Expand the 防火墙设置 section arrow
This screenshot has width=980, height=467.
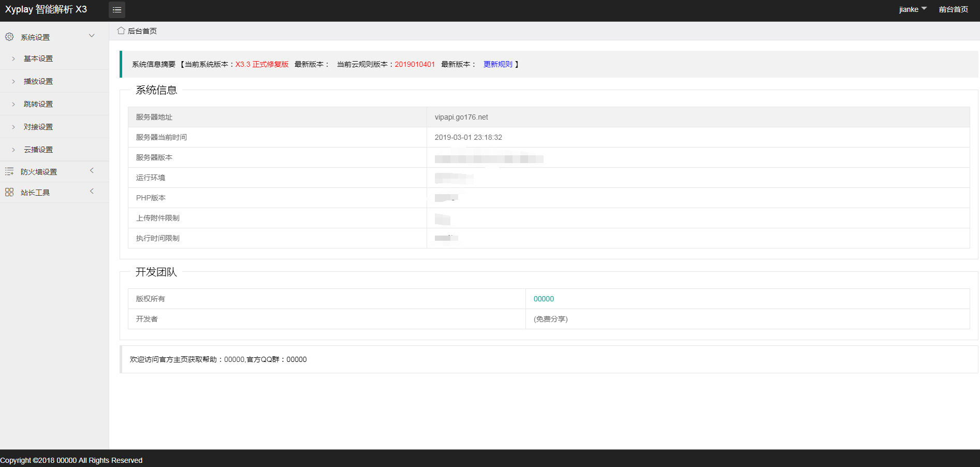92,171
